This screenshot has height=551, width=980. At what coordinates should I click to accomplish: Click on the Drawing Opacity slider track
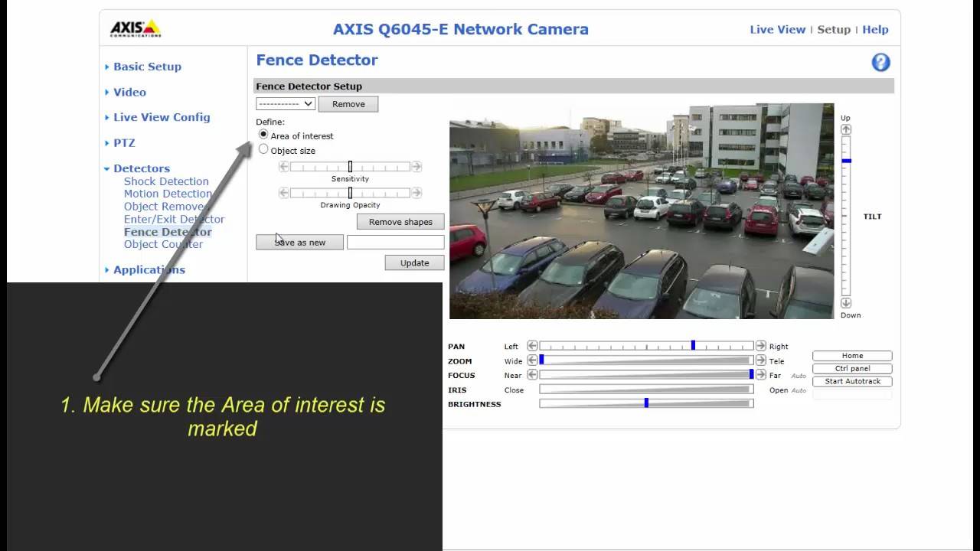(x=350, y=193)
